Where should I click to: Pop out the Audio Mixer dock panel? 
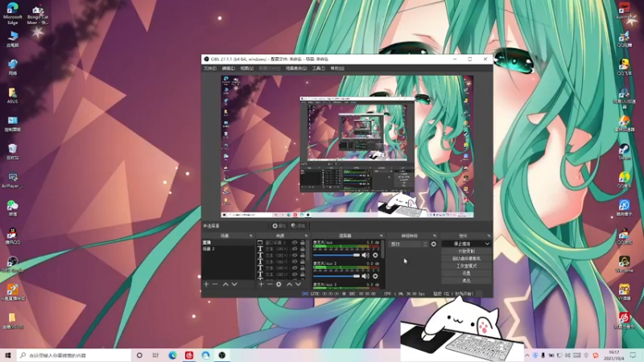point(381,236)
